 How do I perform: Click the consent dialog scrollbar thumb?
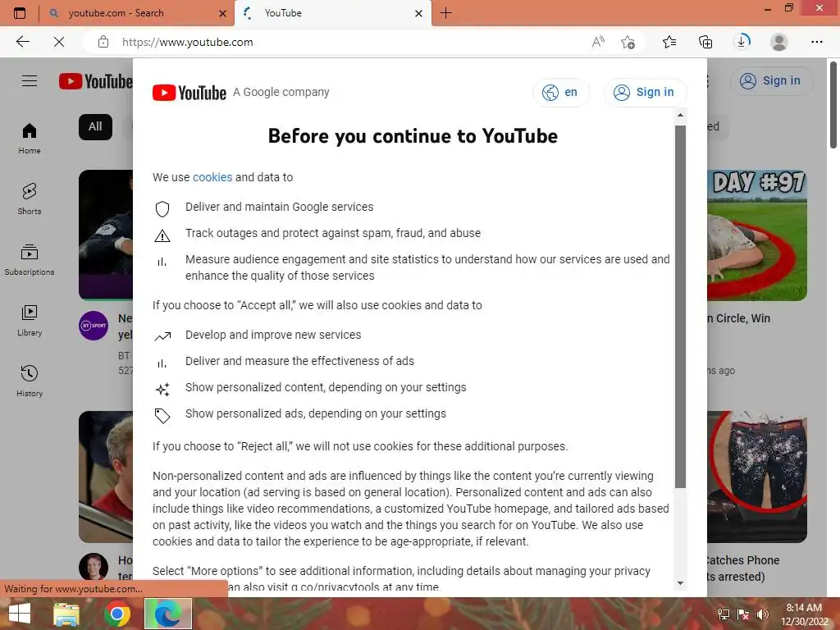coord(680,307)
